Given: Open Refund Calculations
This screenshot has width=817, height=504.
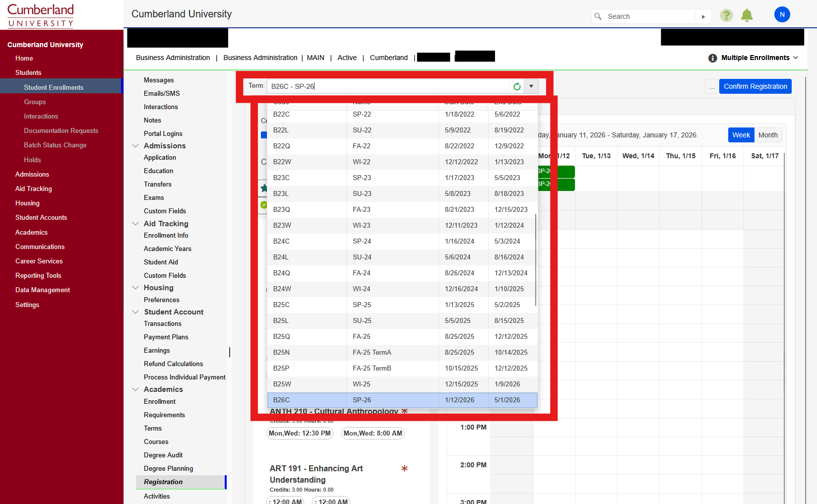Looking at the screenshot, I should click(174, 364).
